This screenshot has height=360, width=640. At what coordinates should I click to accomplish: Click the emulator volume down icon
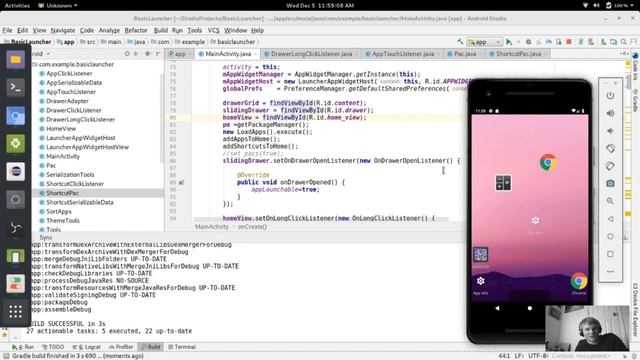pyautogui.click(x=610, y=131)
